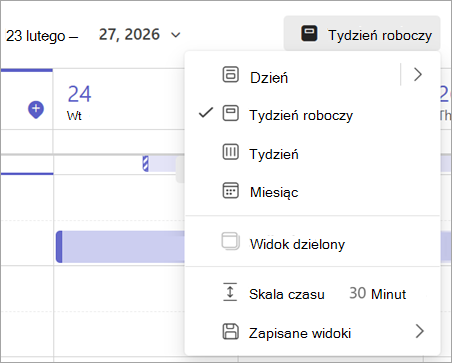Click the checkmark beside Tydzień roboczy

coord(206,113)
